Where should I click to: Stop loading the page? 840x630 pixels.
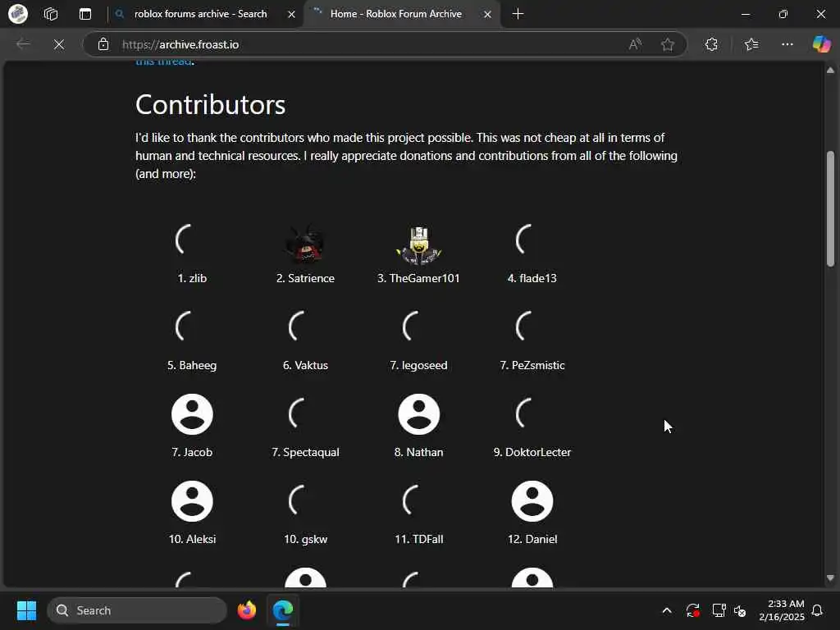(x=59, y=44)
